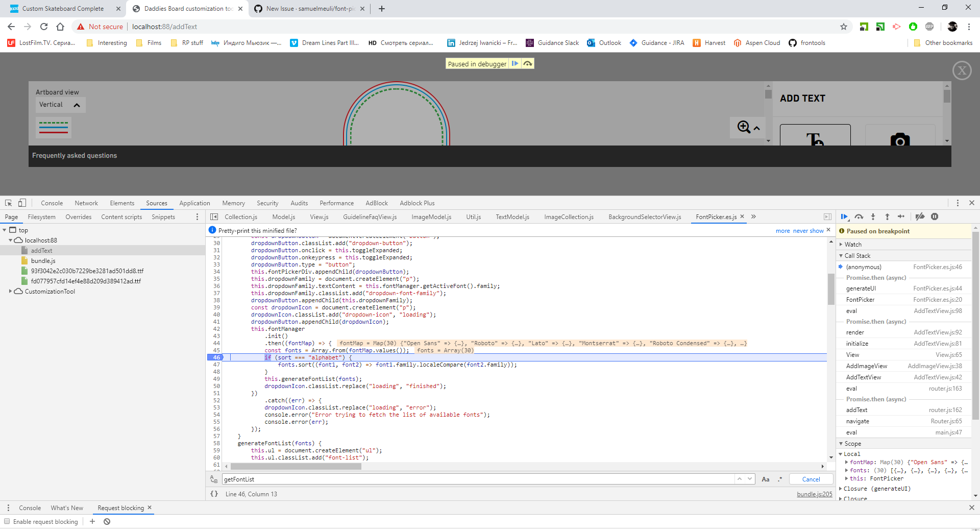
Task: Click 'never show' link
Action: coord(808,231)
